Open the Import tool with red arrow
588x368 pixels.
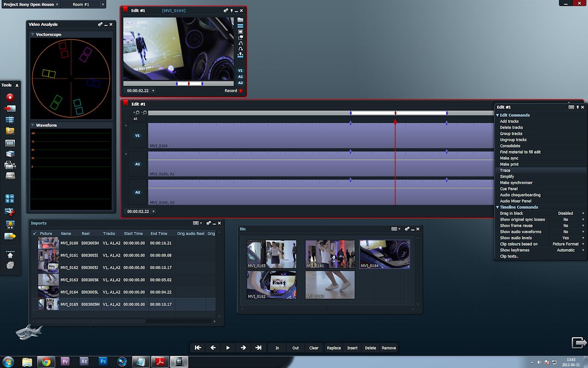tap(10, 109)
